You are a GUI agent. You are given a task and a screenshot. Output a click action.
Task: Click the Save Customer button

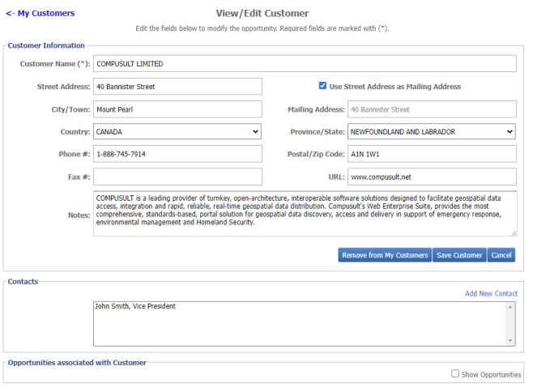click(459, 255)
